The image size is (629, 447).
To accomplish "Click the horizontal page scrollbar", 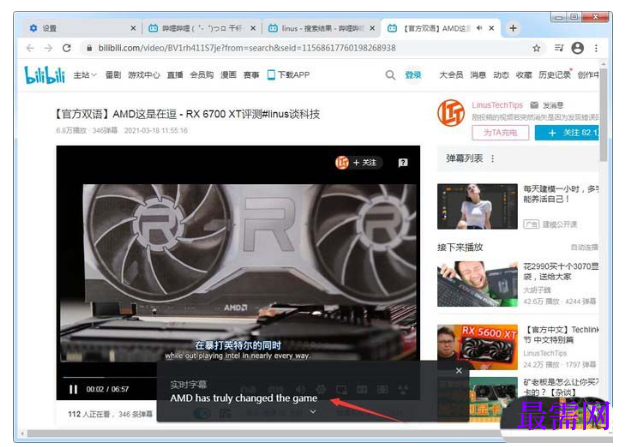I will pyautogui.click(x=265, y=433).
